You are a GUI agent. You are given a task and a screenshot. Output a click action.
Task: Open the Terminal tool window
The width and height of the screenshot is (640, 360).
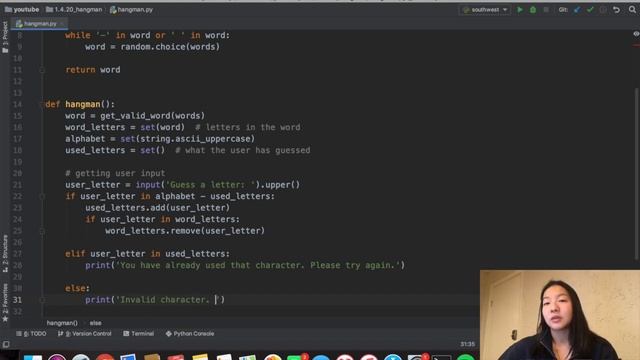point(139,333)
